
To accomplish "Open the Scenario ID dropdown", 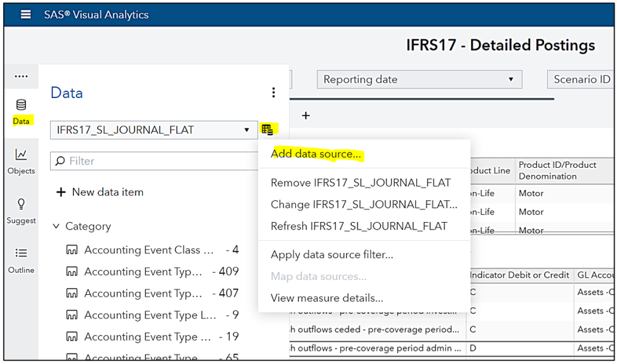I will (x=581, y=80).
